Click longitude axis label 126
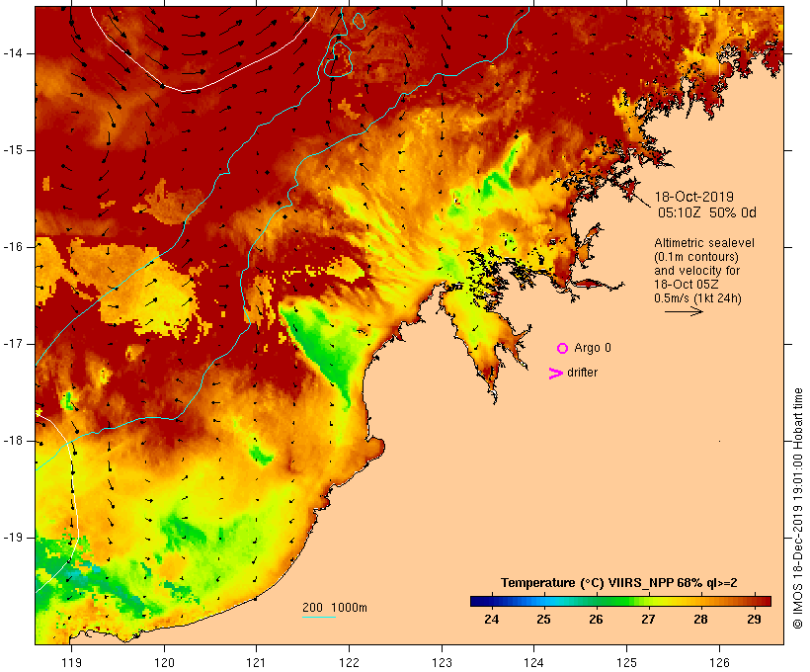 click(719, 662)
